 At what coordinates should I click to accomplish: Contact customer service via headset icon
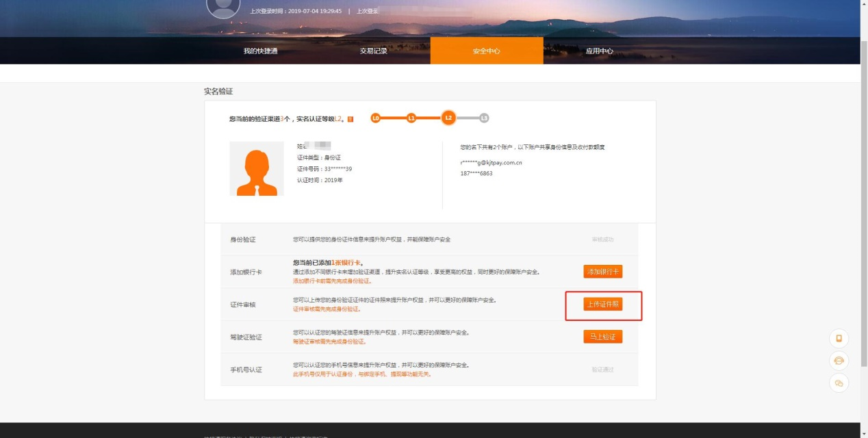(x=838, y=361)
